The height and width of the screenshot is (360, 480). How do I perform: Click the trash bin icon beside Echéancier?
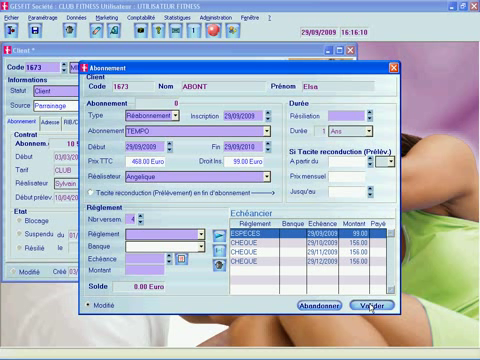click(219, 265)
